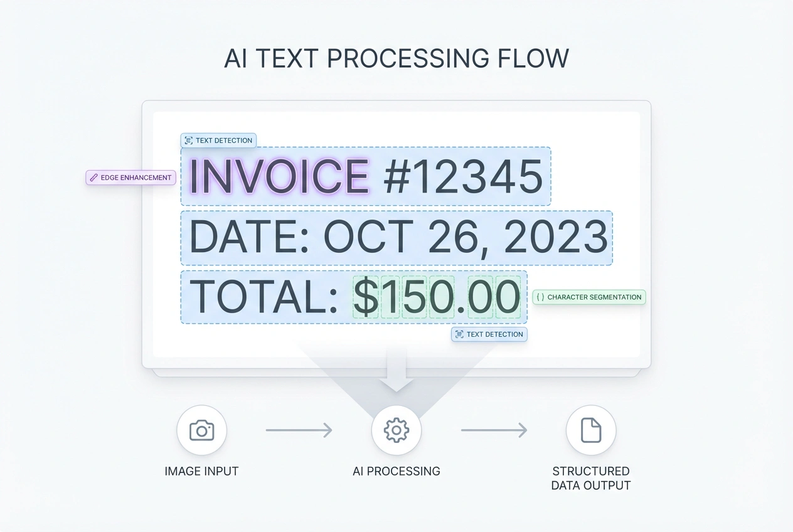The width and height of the screenshot is (793, 532).
Task: Click the IMAGE INPUT caption text
Action: coord(201,471)
